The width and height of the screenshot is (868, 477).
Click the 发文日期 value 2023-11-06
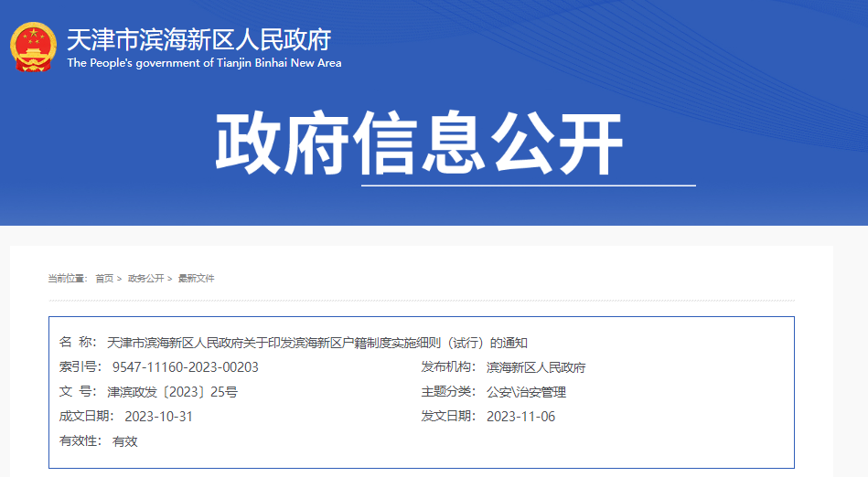pyautogui.click(x=520, y=417)
